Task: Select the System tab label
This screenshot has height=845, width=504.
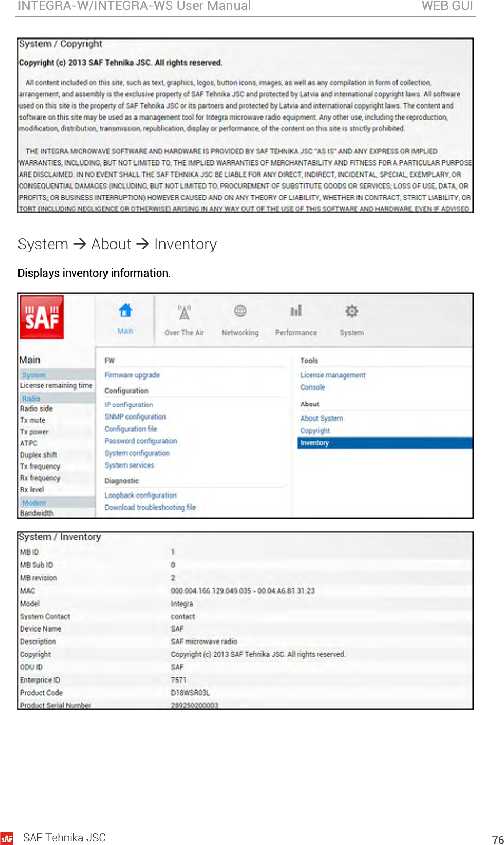Action: pos(352,333)
